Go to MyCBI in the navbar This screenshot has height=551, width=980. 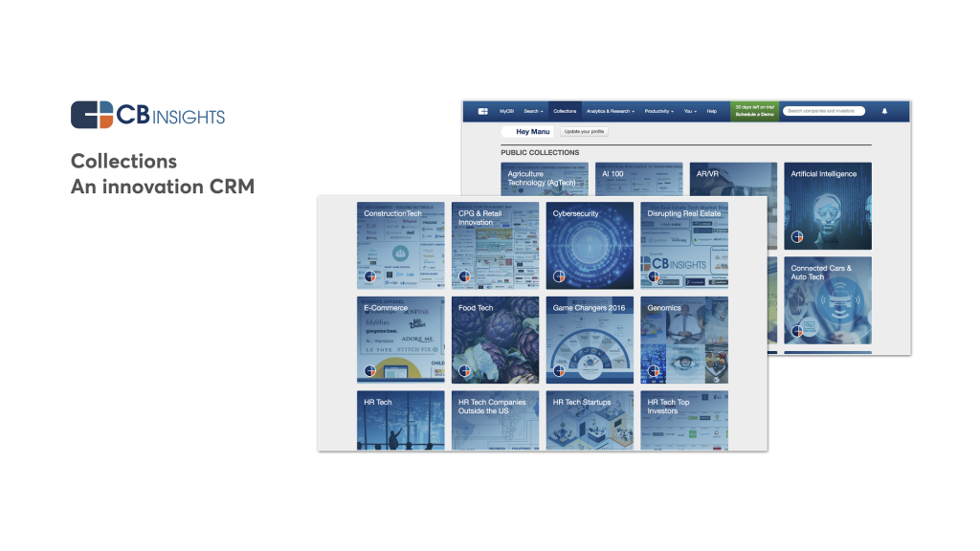tap(506, 111)
